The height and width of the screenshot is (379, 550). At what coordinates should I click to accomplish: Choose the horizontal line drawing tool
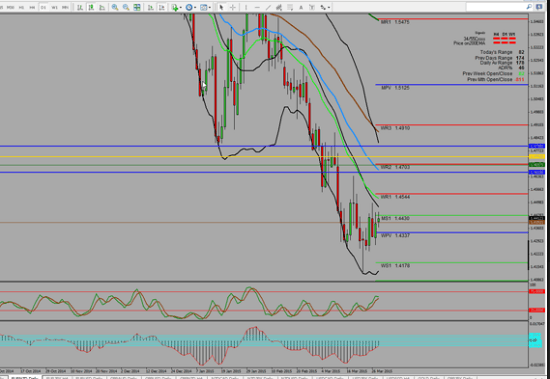click(257, 7)
